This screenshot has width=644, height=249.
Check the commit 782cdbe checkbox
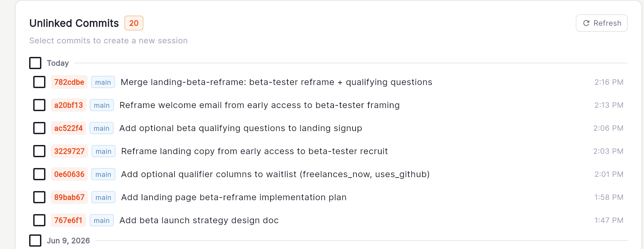coord(39,82)
